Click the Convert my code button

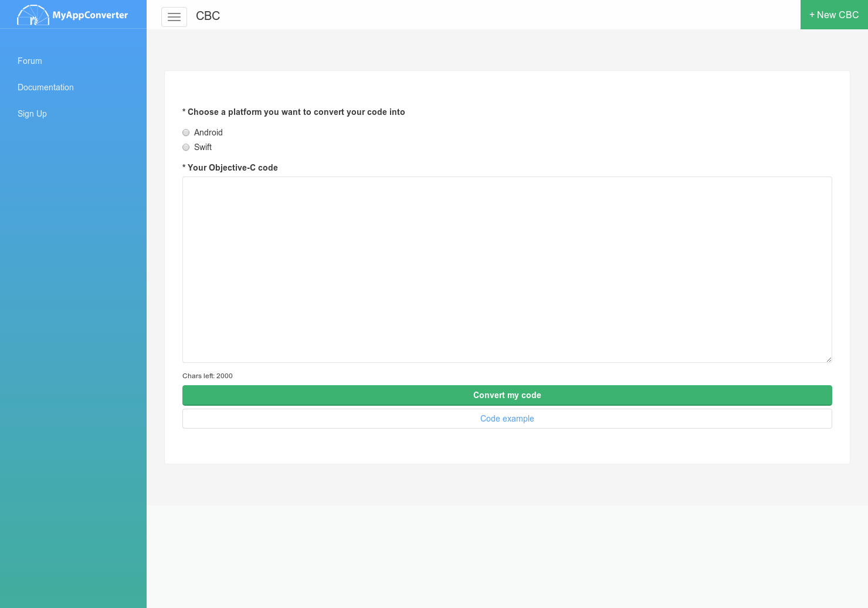click(507, 395)
